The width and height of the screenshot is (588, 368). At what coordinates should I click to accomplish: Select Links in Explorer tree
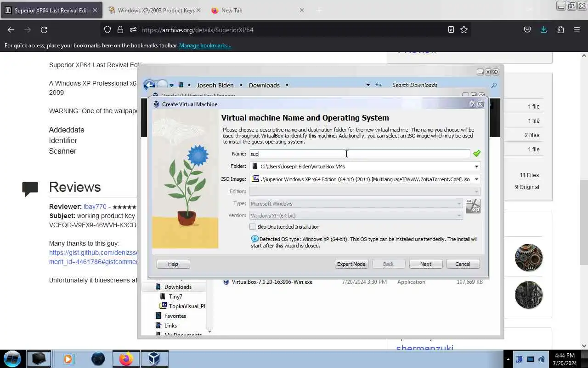tap(170, 326)
